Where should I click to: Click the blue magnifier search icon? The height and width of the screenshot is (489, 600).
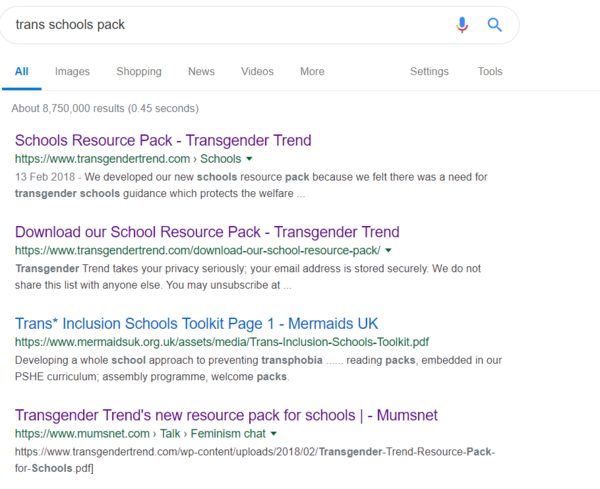(494, 25)
